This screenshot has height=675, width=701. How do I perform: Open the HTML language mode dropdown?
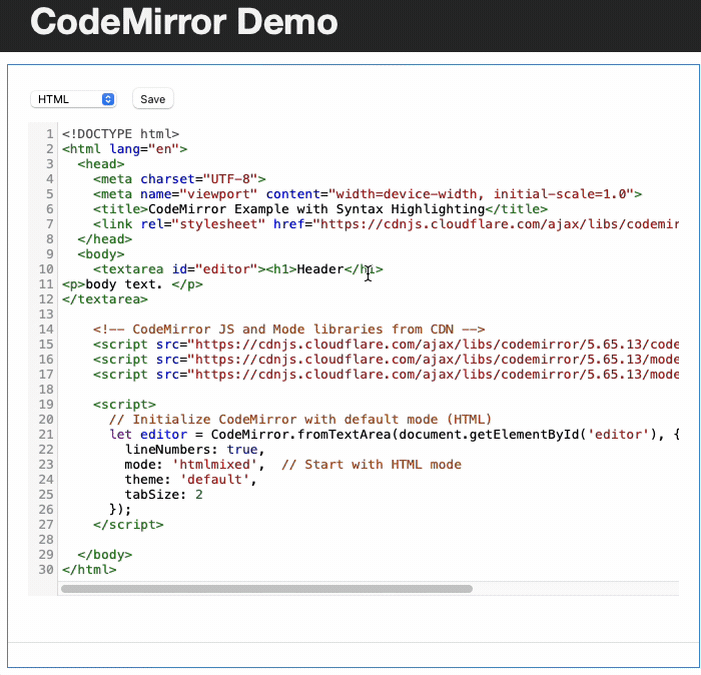(x=73, y=99)
